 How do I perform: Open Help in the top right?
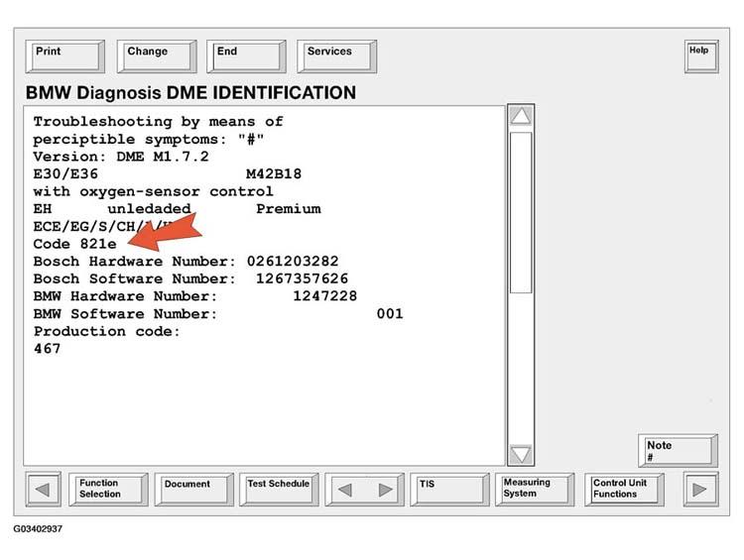point(700,56)
